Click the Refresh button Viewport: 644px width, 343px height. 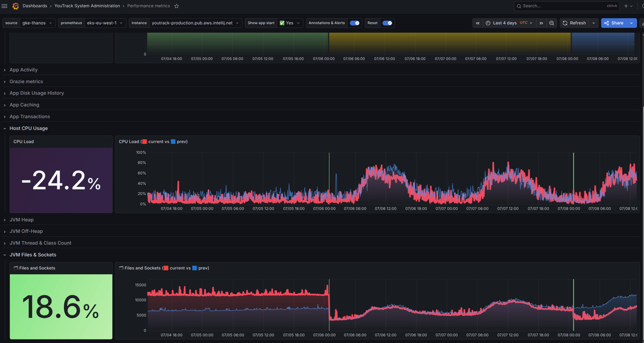[x=574, y=23]
